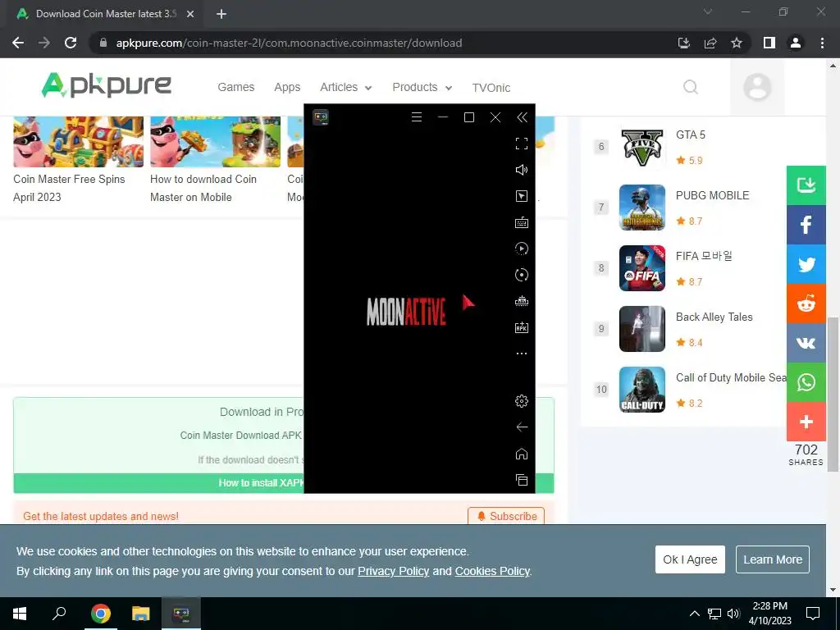Expand more sharing options plus button
Image resolution: width=840 pixels, height=630 pixels.
(806, 422)
